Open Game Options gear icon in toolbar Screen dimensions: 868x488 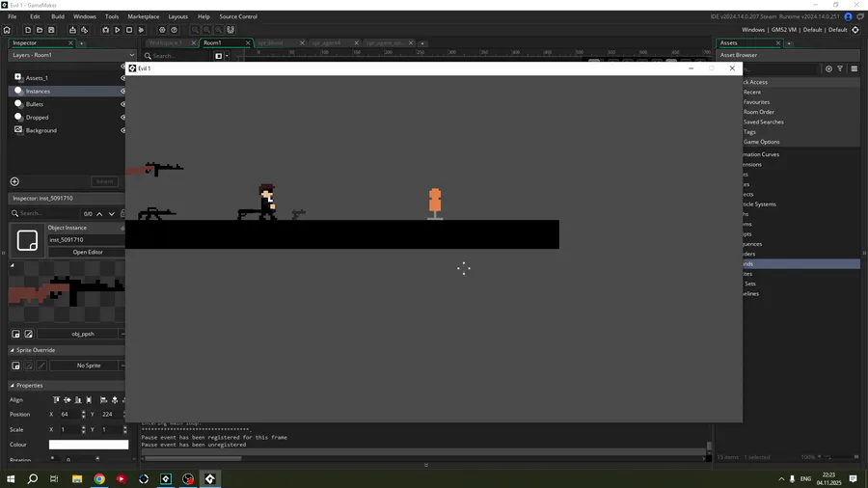[x=162, y=30]
